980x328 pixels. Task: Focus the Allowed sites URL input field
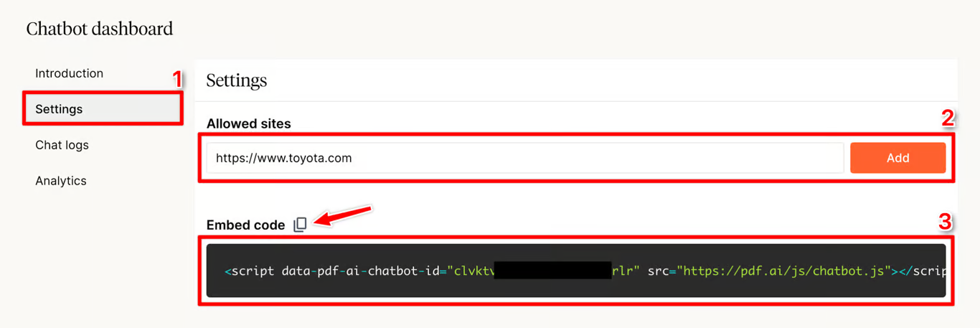click(x=525, y=158)
